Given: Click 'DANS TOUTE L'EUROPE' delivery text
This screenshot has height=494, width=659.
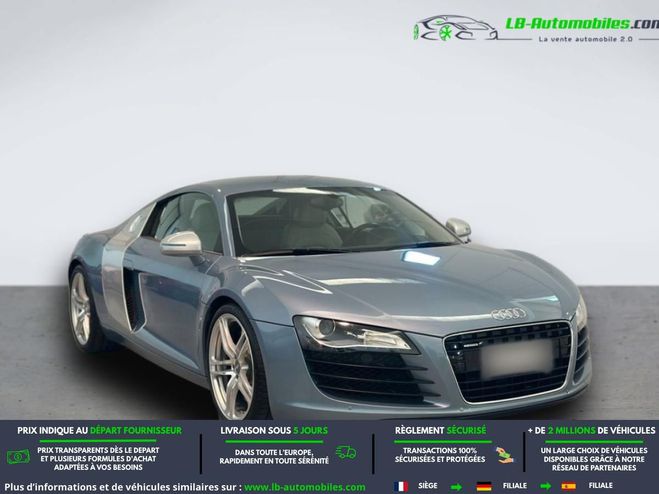Looking at the screenshot, I should (274, 452).
